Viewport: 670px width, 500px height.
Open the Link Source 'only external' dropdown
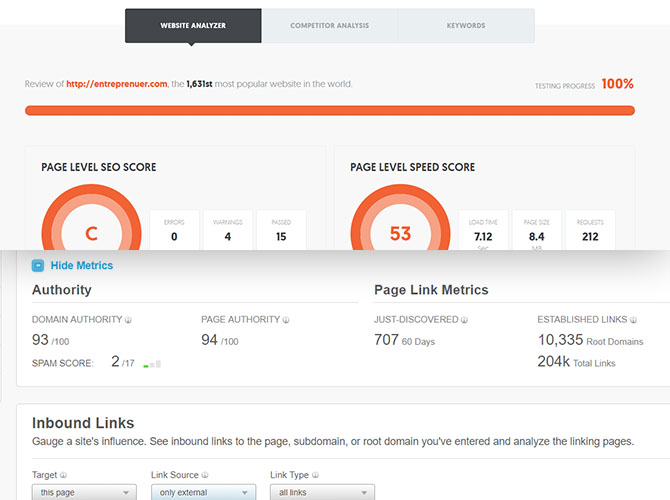pos(203,492)
